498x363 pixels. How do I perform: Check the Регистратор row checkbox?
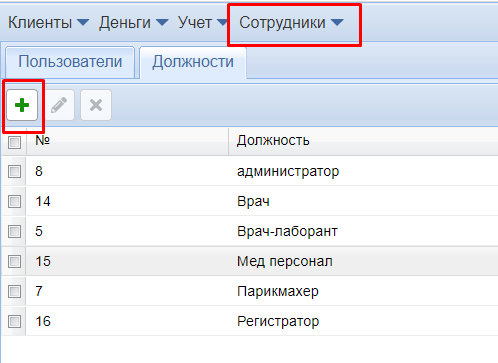[x=14, y=321]
